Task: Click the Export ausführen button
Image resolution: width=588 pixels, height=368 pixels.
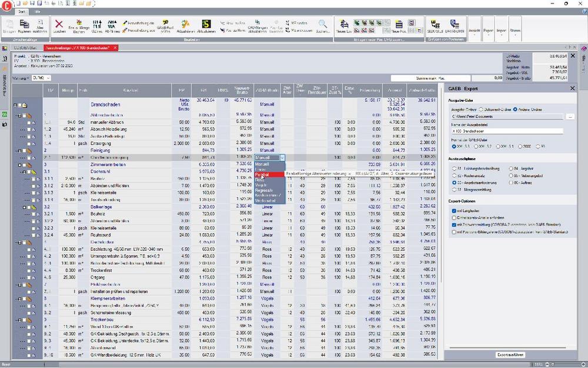Action: (x=510, y=355)
